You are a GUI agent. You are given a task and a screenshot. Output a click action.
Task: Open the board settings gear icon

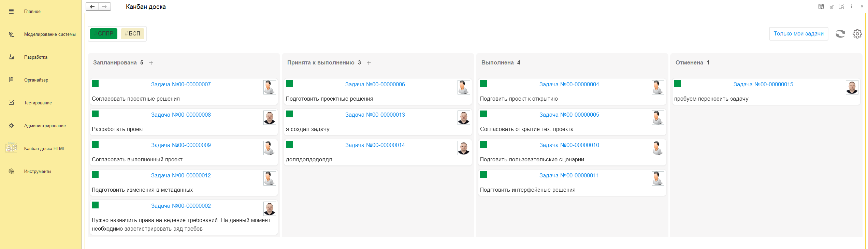pos(857,34)
